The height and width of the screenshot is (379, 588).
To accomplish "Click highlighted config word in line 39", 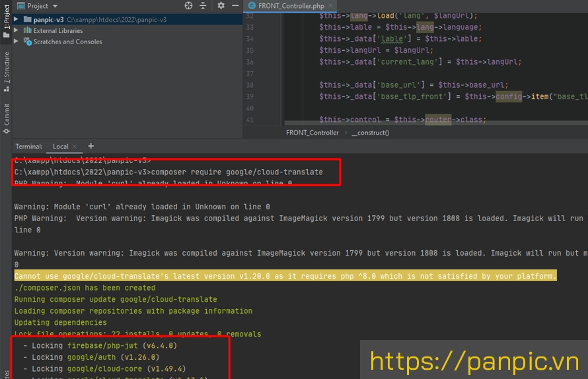I will [x=509, y=96].
